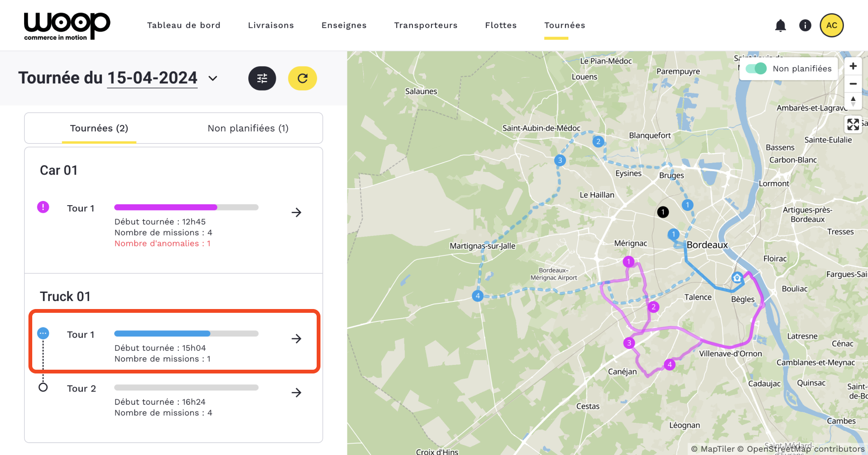Open the Transporteurs page
The height and width of the screenshot is (455, 868).
coord(426,26)
